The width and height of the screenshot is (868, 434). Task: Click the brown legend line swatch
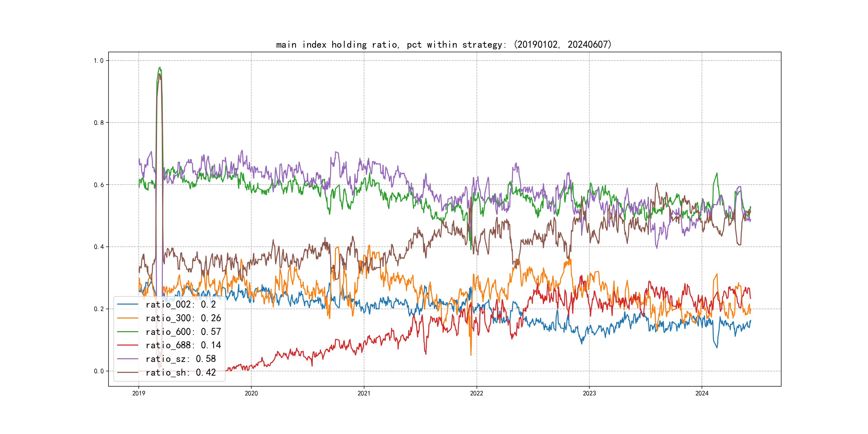coord(128,372)
